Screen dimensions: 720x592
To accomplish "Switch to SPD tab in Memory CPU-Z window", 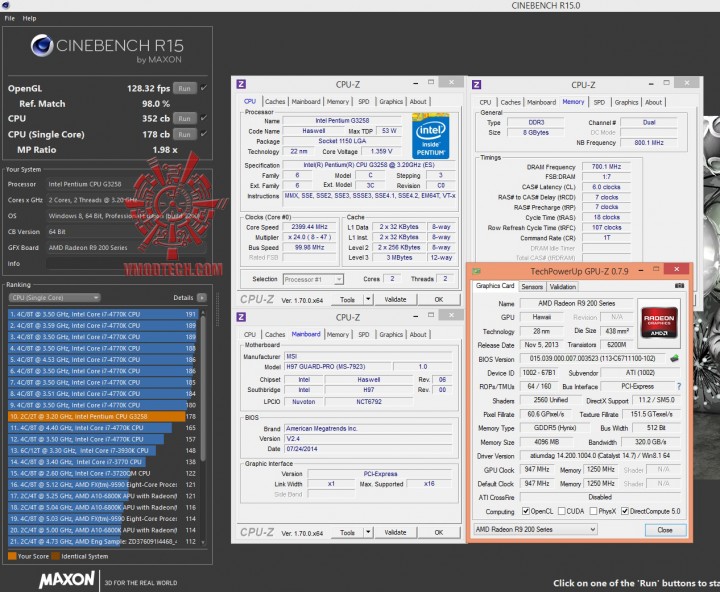I will point(599,102).
